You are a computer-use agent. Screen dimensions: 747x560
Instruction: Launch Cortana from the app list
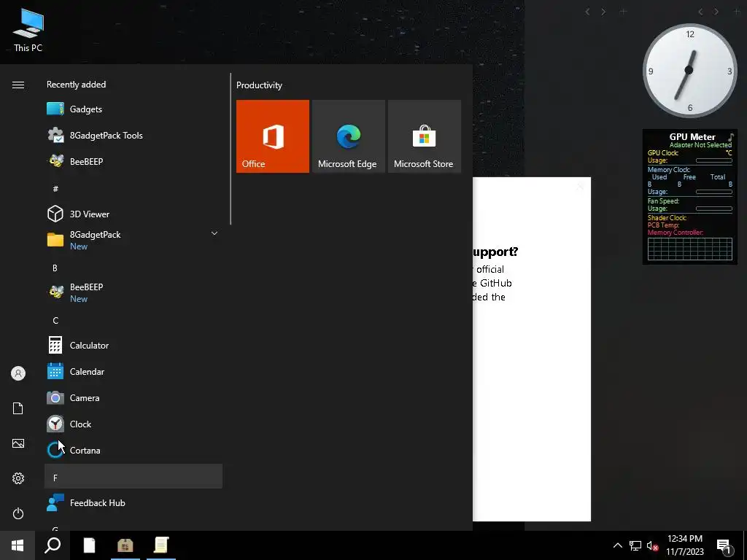click(133, 450)
